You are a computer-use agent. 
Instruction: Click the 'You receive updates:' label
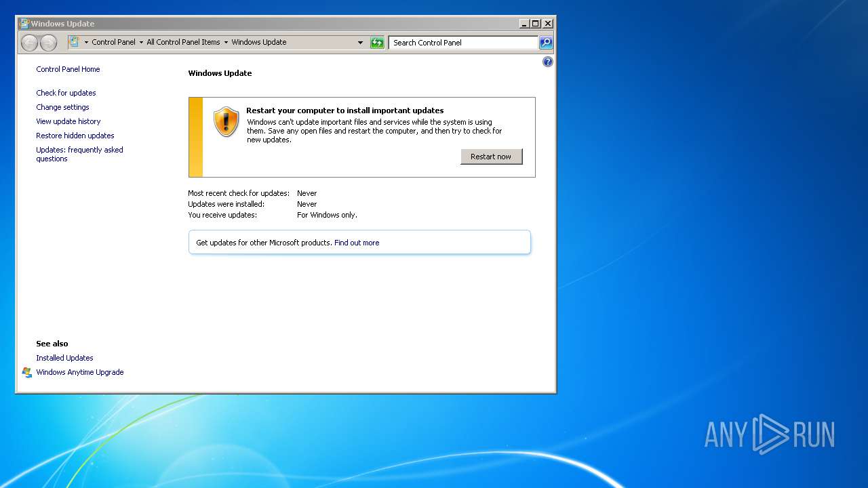tap(222, 215)
